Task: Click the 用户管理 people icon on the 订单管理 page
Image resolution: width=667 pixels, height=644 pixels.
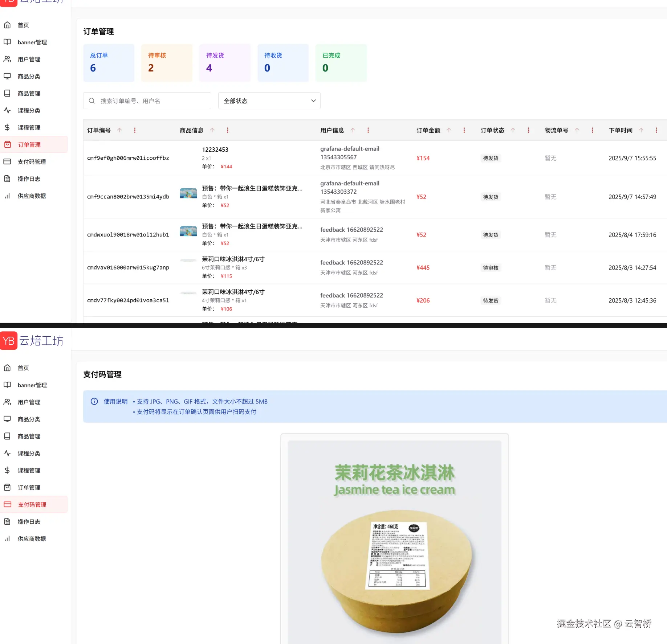Action: click(7, 59)
